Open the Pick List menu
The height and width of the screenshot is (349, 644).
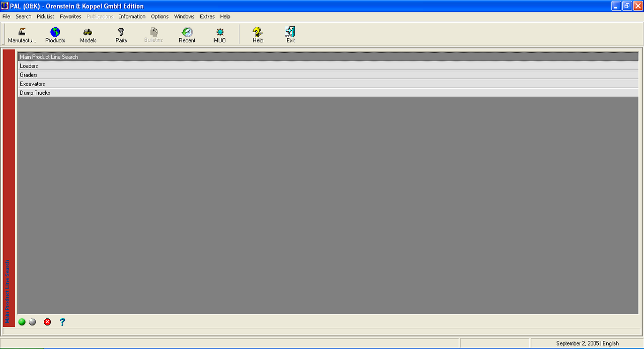pyautogui.click(x=45, y=17)
